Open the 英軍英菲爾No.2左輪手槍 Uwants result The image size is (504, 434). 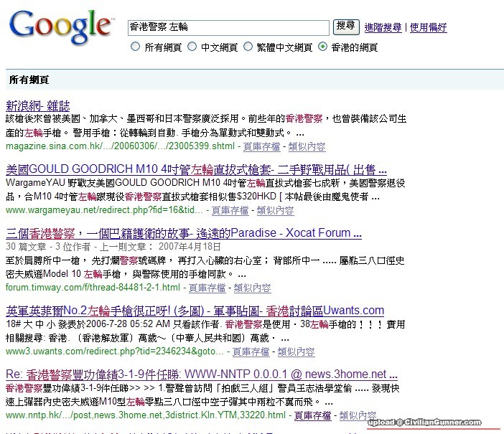(x=195, y=311)
